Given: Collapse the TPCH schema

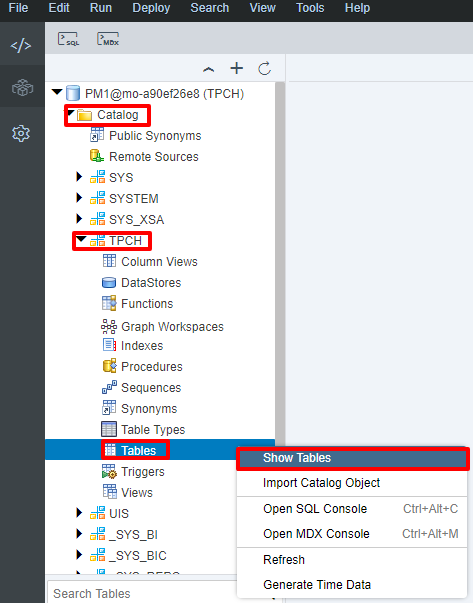Looking at the screenshot, I should [x=81, y=239].
